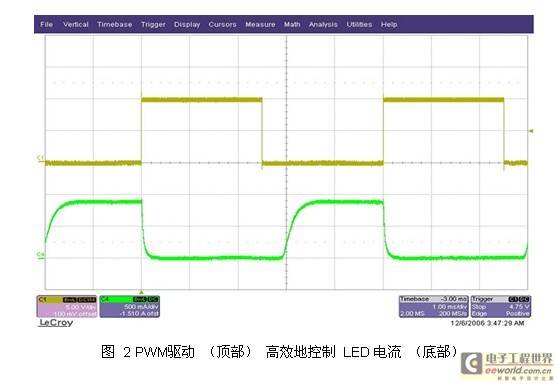Screen dimensions: 558x387
Task: Select the C4 ground level marker
Action: pyautogui.click(x=40, y=255)
